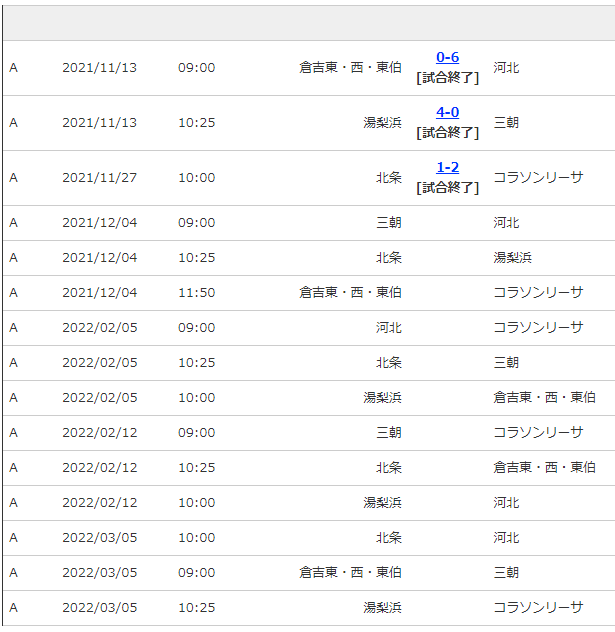Image resolution: width=615 pixels, height=632 pixels.
Task: Click the 11:50 time cell
Action: click(x=197, y=293)
